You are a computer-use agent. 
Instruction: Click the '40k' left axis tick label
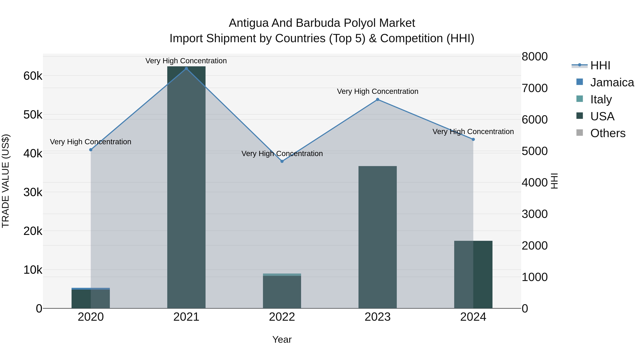coord(33,153)
